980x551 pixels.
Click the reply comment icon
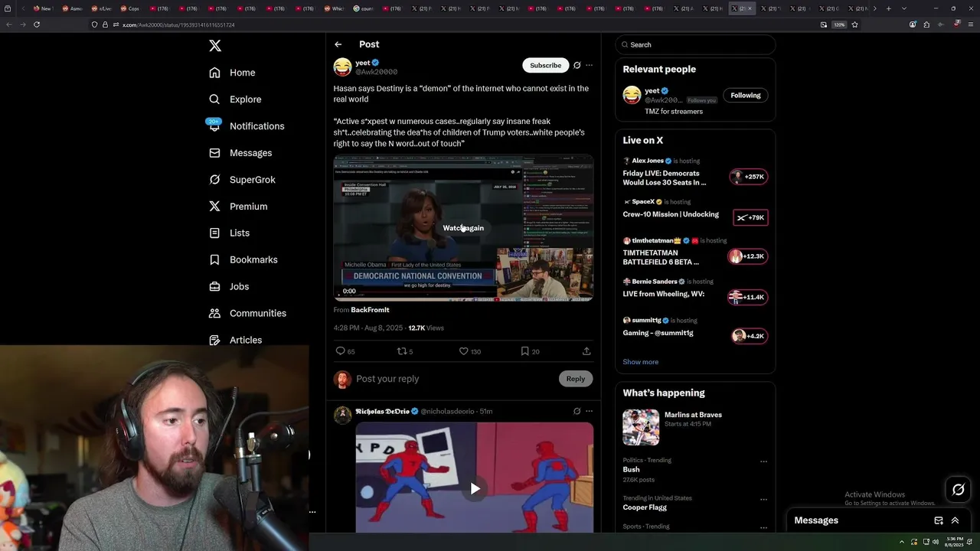pyautogui.click(x=341, y=351)
